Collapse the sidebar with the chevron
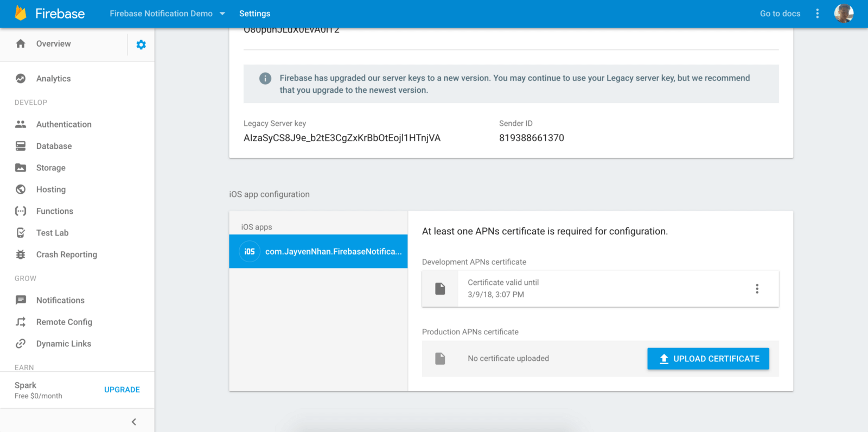868x432 pixels. pos(134,422)
